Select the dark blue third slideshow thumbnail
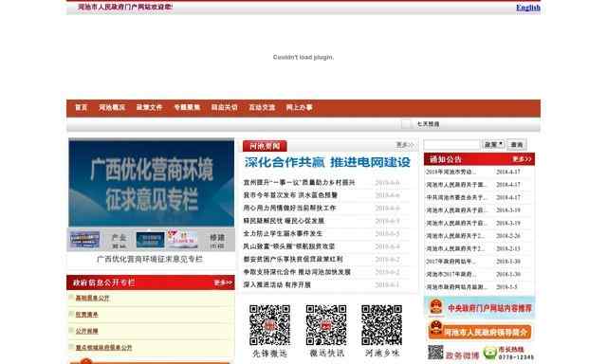 [x=150, y=240]
